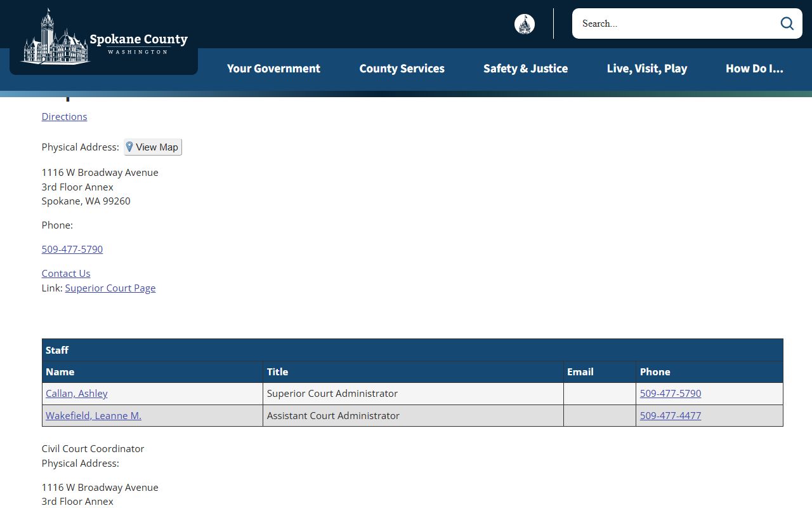812x508 pixels.
Task: Select the Superior Court Administrator title cell
Action: 413,394
